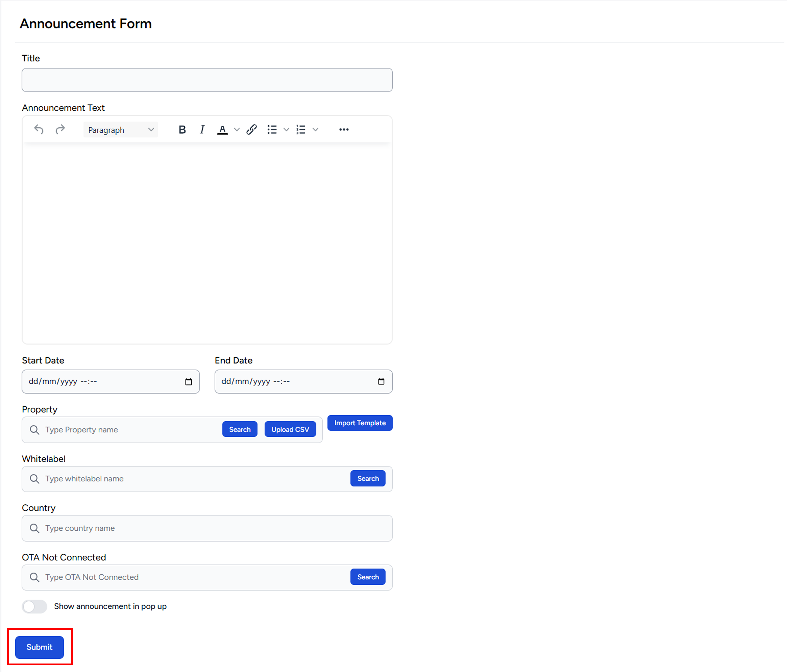The image size is (787, 672).
Task: Expand the bullet list style arrow
Action: pyautogui.click(x=286, y=130)
